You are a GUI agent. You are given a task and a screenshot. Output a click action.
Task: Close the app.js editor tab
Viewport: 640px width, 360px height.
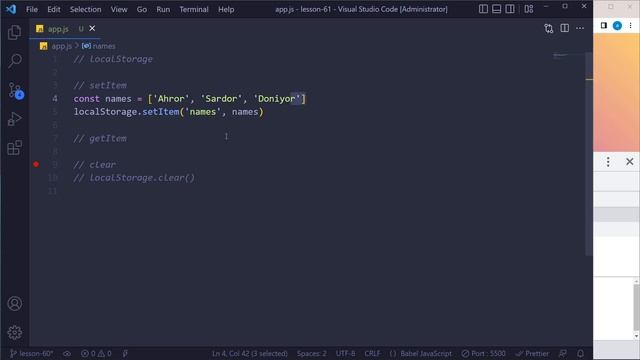click(x=92, y=28)
